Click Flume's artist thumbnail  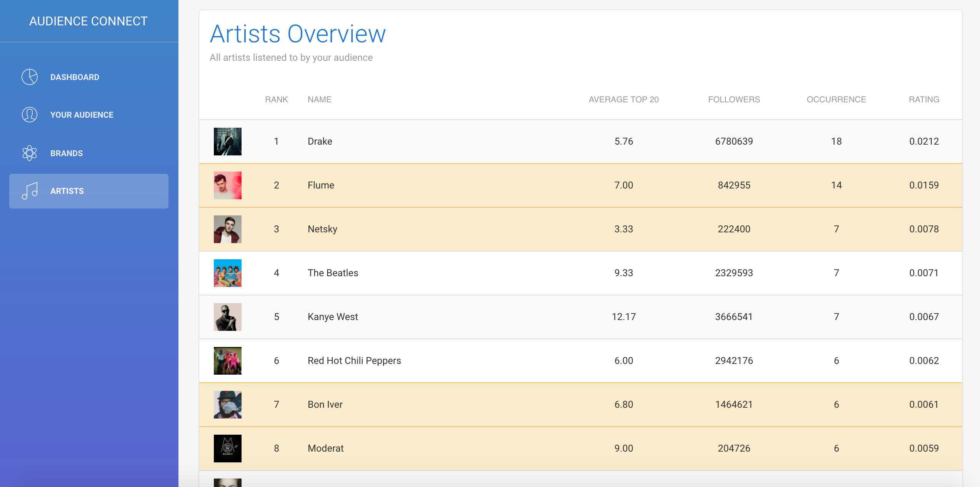227,185
